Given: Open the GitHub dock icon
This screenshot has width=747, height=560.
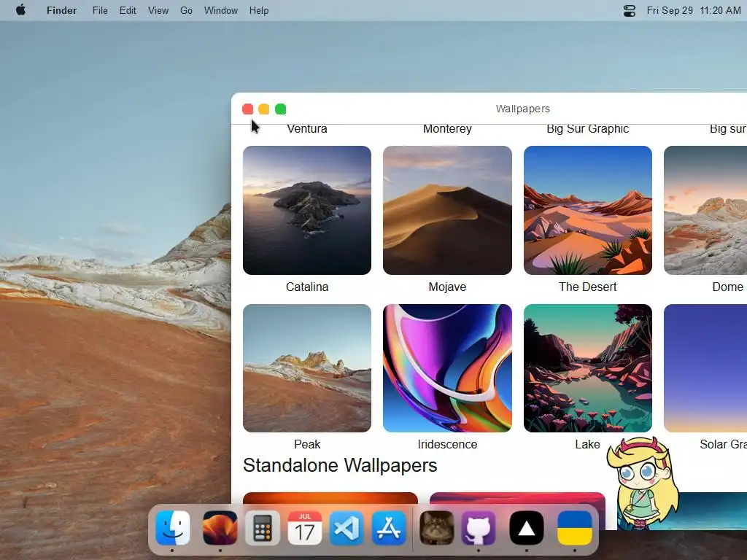Looking at the screenshot, I should click(479, 528).
